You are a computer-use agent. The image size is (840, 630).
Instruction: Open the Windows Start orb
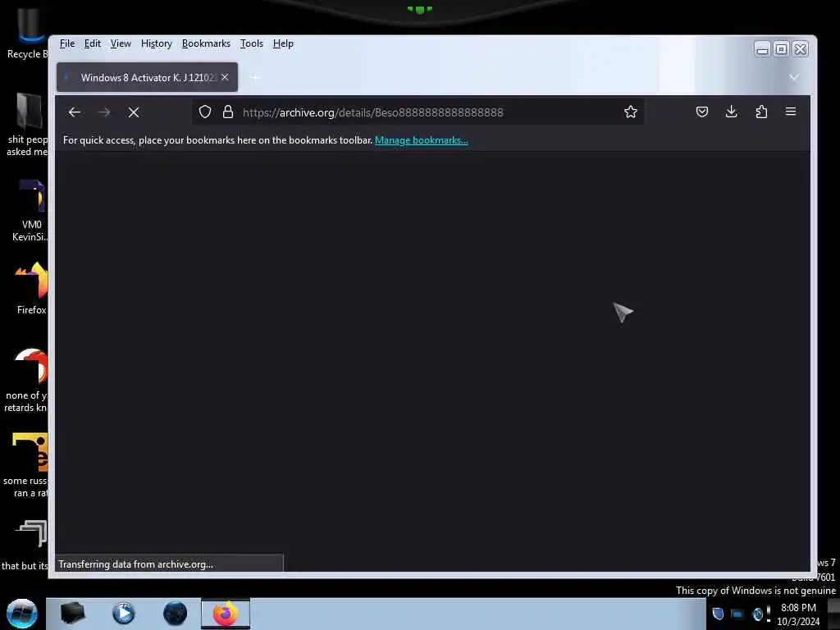(x=22, y=614)
